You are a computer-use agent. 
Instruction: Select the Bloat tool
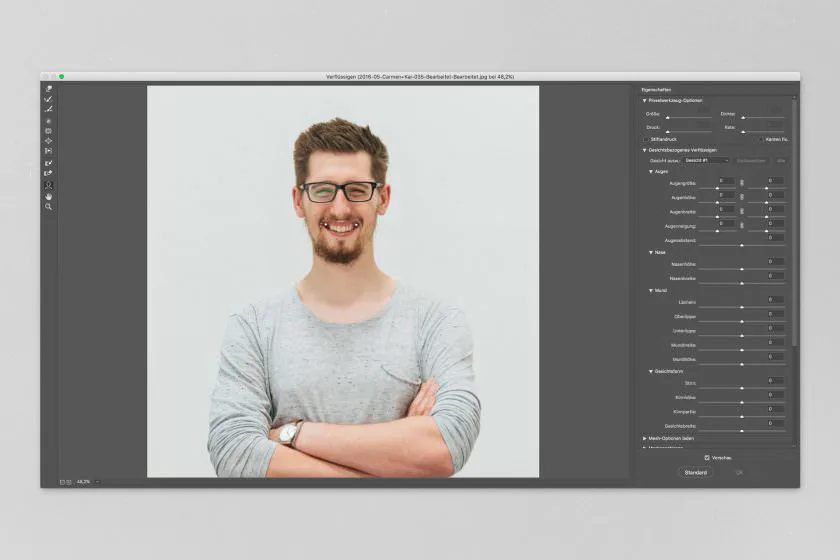48,141
